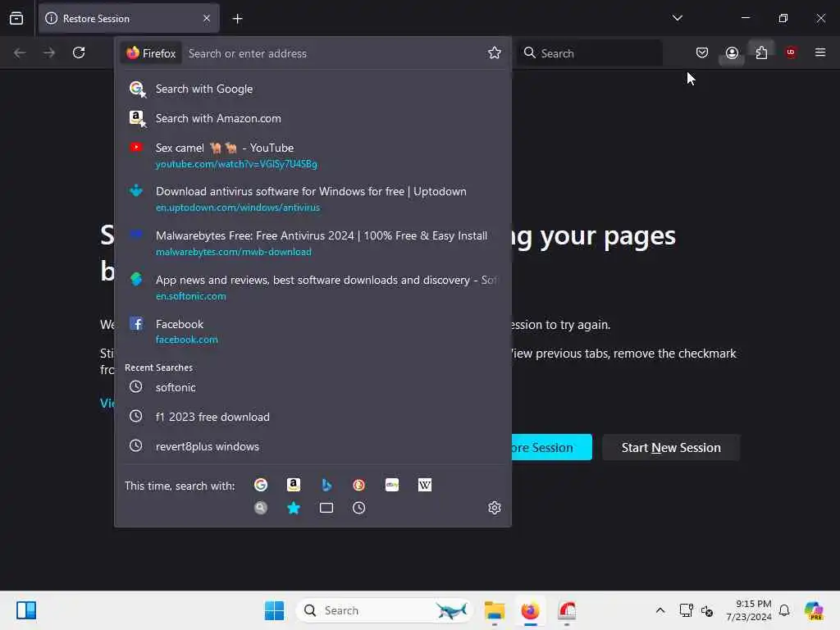The width and height of the screenshot is (840, 630).
Task: Search in History with clock icon
Action: click(359, 508)
